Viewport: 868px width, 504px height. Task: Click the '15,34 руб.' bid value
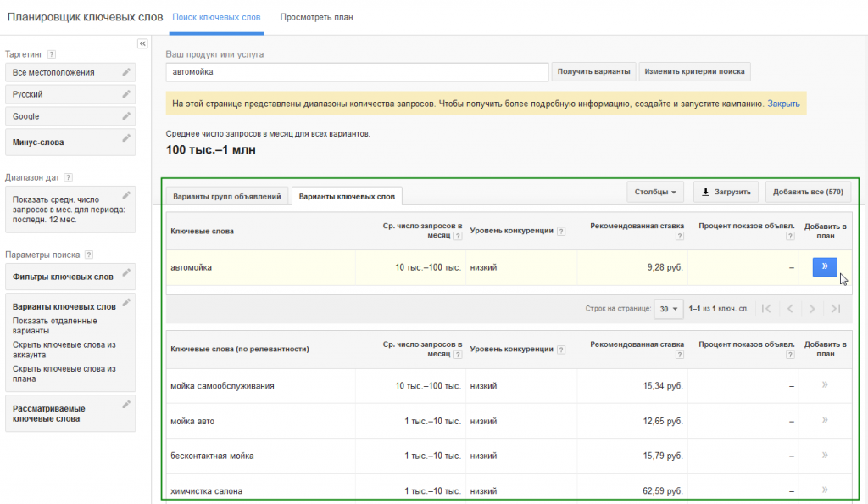tap(663, 386)
